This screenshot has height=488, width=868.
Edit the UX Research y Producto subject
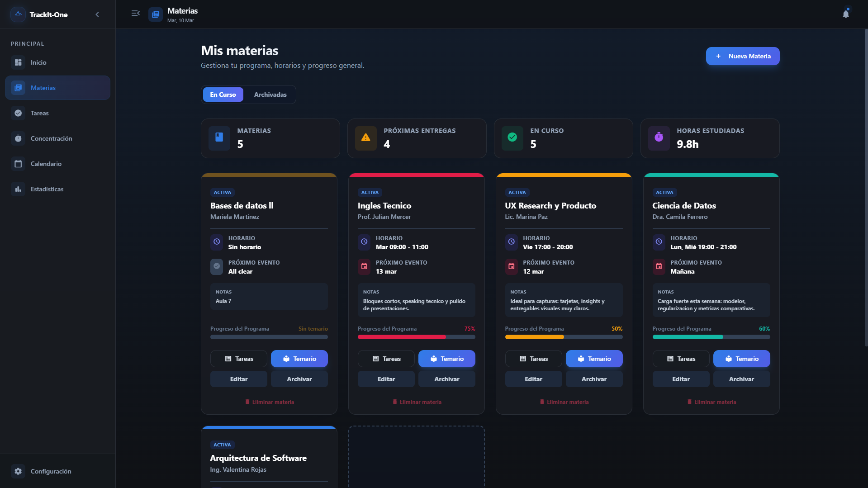click(x=534, y=379)
